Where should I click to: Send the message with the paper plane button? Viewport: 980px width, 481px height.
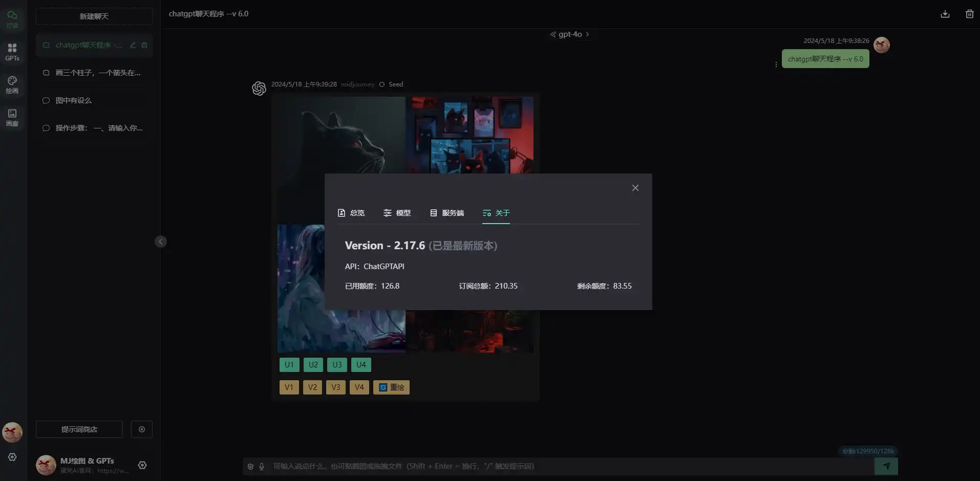pyautogui.click(x=886, y=466)
